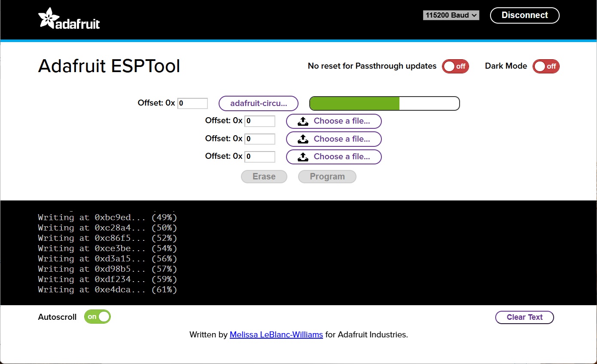597x364 pixels.
Task: Click the 'No reset for Passthrough updates' label
Action: (372, 66)
